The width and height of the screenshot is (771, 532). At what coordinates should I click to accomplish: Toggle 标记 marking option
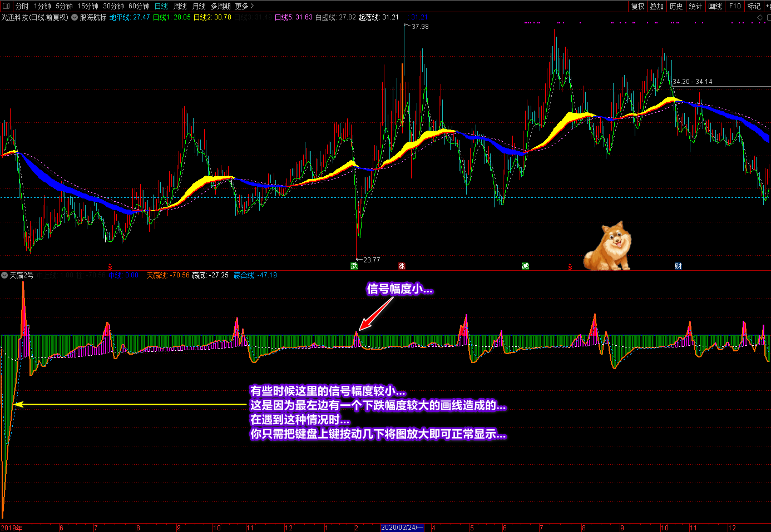[754, 6]
